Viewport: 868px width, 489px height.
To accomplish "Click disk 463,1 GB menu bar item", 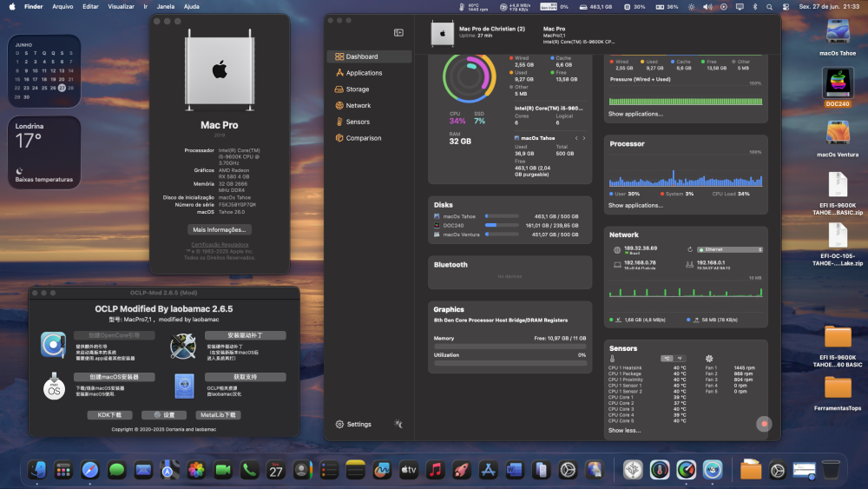I will pyautogui.click(x=596, y=7).
